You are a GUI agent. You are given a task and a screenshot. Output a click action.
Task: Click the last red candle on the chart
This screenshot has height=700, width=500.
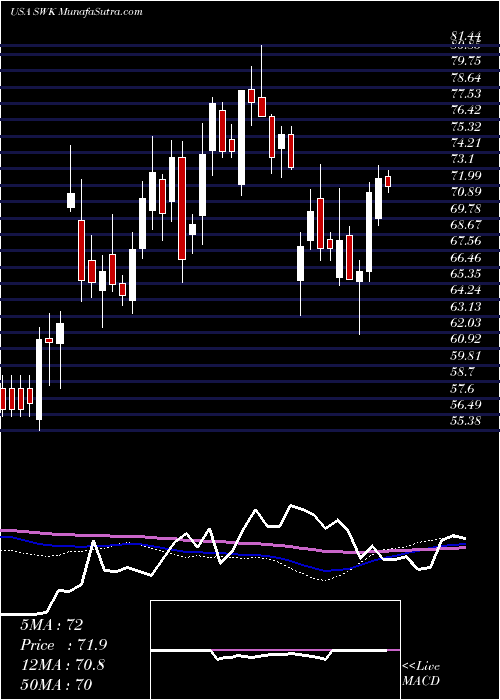388,181
